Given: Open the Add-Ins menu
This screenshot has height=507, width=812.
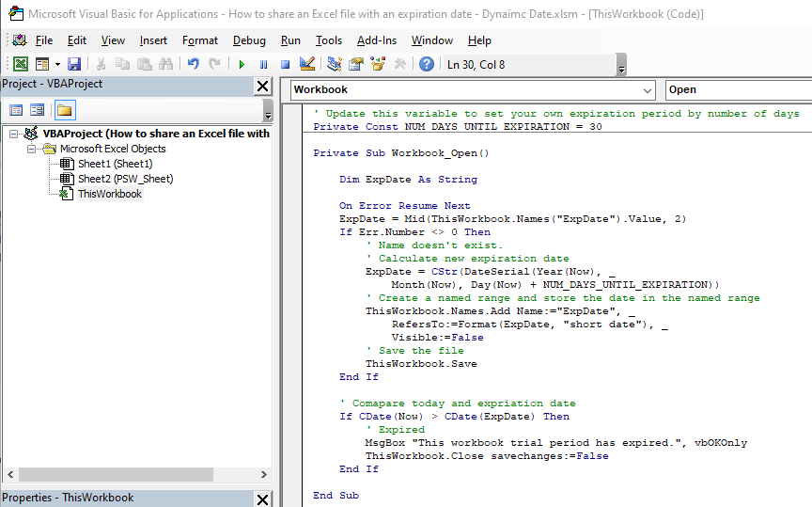Looking at the screenshot, I should 377,40.
